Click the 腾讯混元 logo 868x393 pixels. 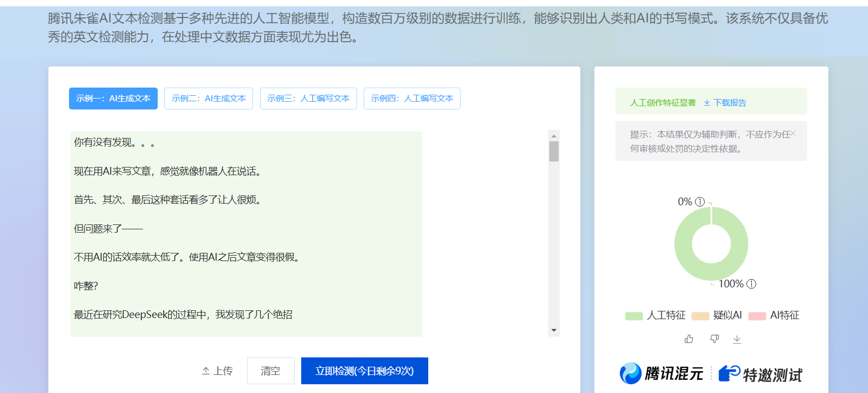[x=661, y=374]
